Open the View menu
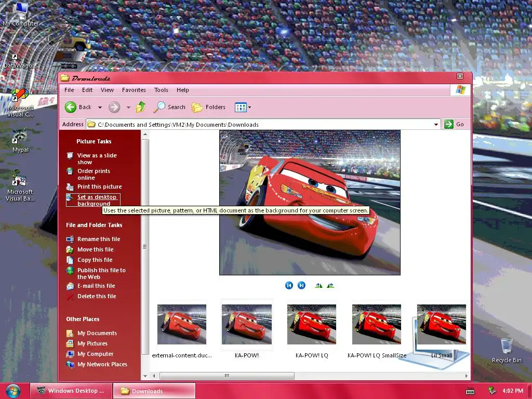The width and height of the screenshot is (532, 399). click(107, 90)
